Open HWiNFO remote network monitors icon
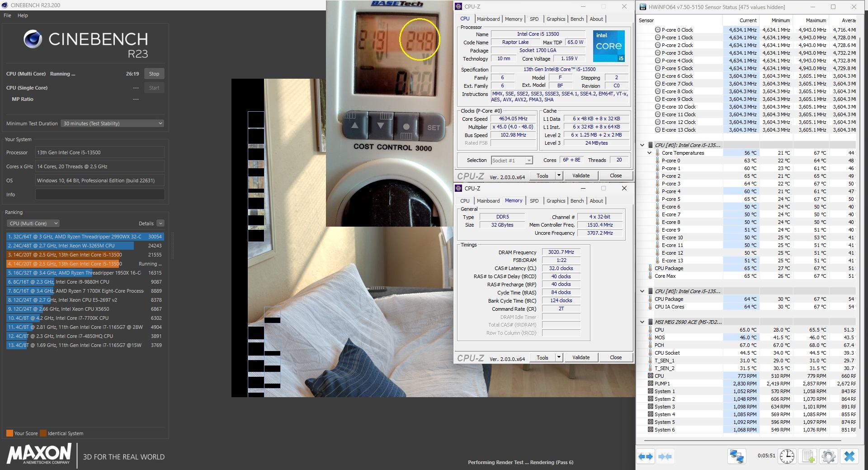Screen dimensions: 868x470 point(736,456)
